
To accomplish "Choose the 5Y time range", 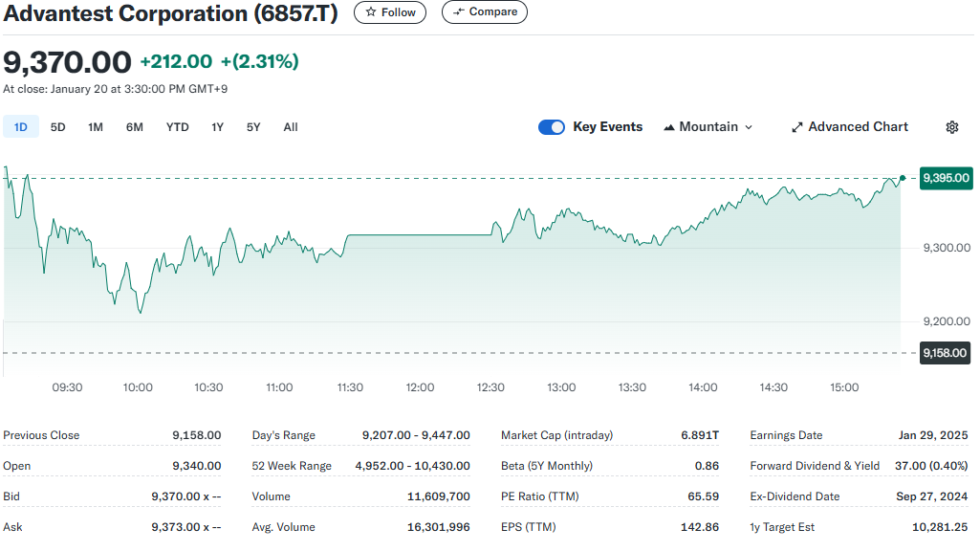I will [x=253, y=127].
